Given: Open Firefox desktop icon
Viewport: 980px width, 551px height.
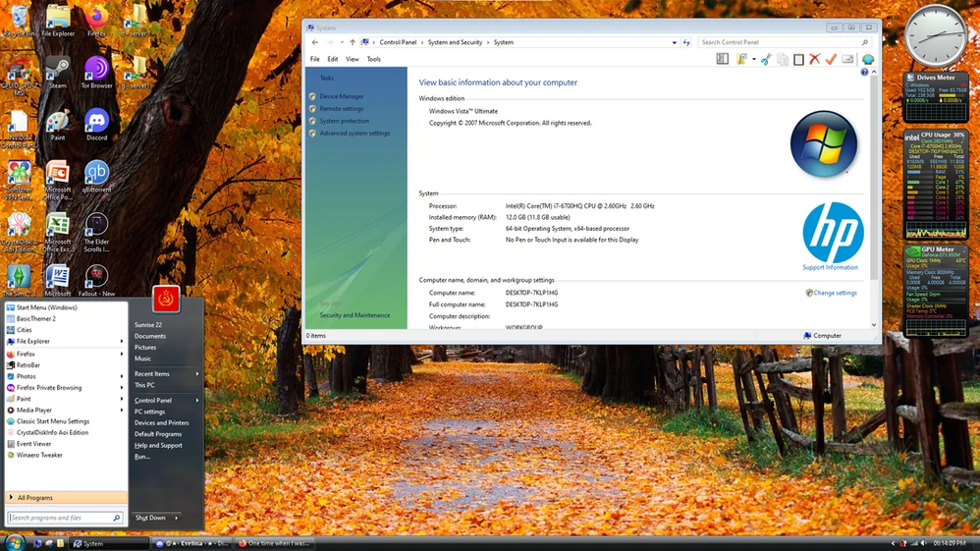Looking at the screenshot, I should (96, 22).
